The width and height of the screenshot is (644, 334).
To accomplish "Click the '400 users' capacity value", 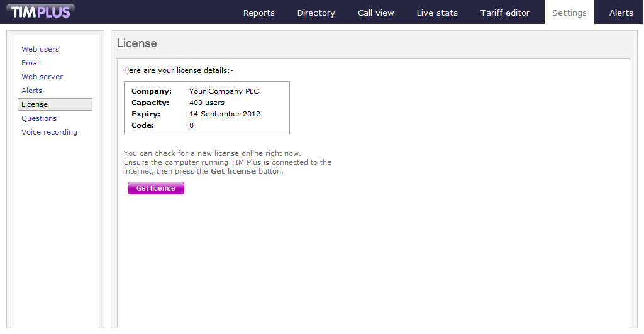I will (206, 103).
